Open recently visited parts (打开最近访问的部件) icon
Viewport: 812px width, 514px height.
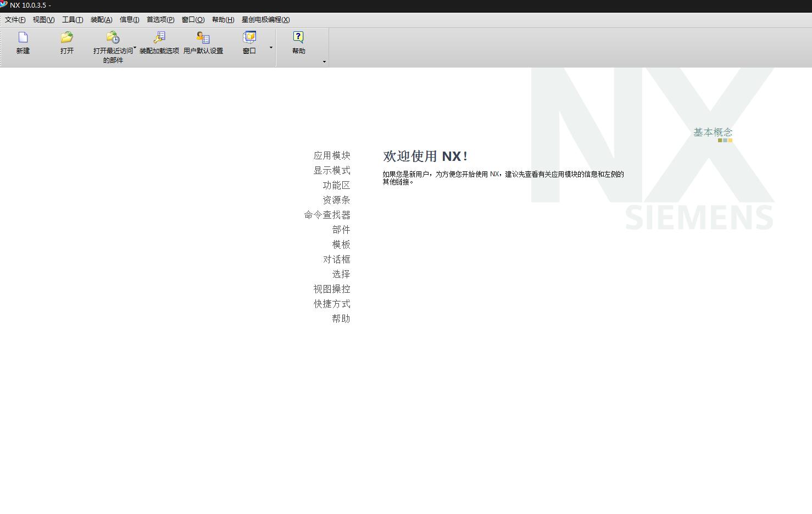(113, 37)
